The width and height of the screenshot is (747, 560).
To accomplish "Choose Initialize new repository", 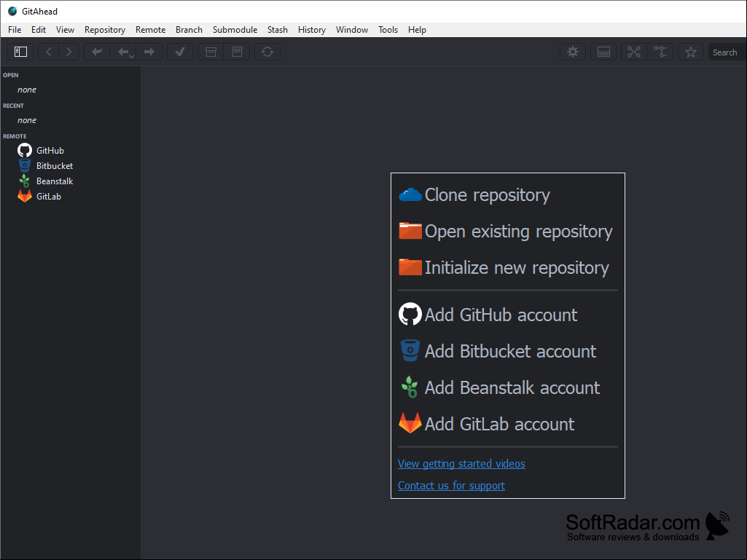I will [517, 267].
